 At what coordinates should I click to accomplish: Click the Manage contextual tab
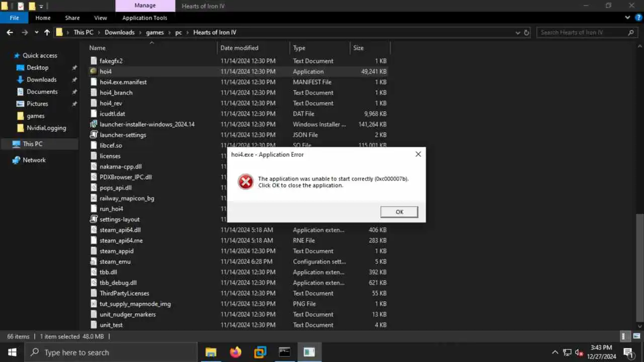[145, 6]
